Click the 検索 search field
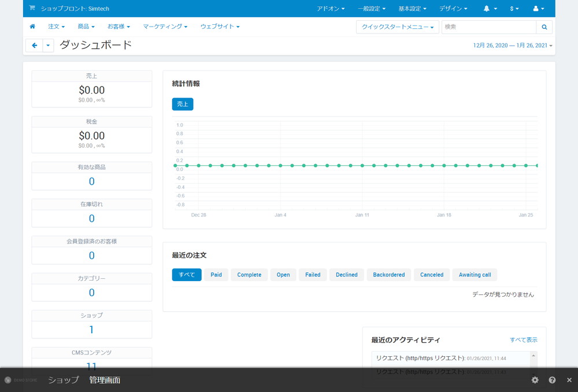This screenshot has height=392, width=578. (x=489, y=27)
